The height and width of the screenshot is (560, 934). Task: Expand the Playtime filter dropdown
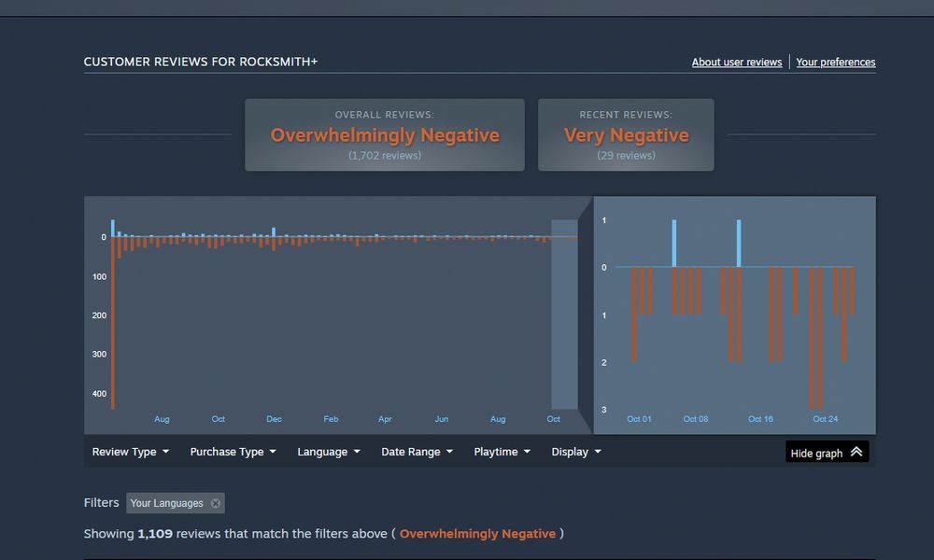502,452
